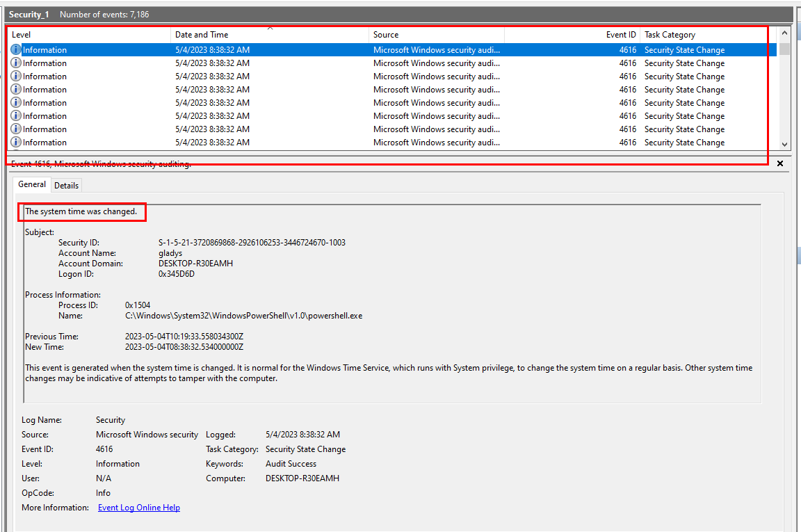
Task: Click the event list scrollbar up arrow
Action: pos(785,33)
